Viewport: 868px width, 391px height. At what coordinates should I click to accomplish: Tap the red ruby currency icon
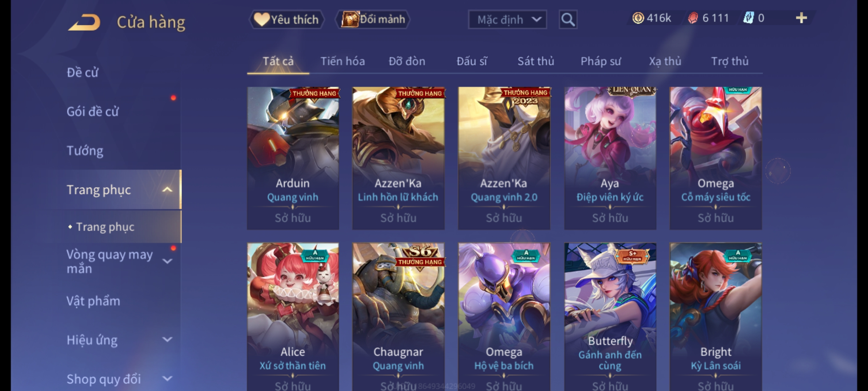pos(693,18)
